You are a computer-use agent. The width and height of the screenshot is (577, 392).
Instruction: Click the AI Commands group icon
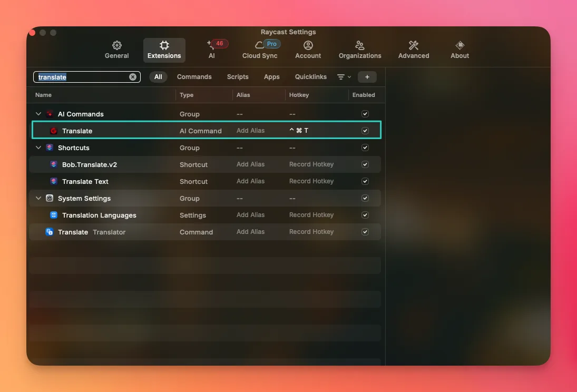[x=50, y=114]
